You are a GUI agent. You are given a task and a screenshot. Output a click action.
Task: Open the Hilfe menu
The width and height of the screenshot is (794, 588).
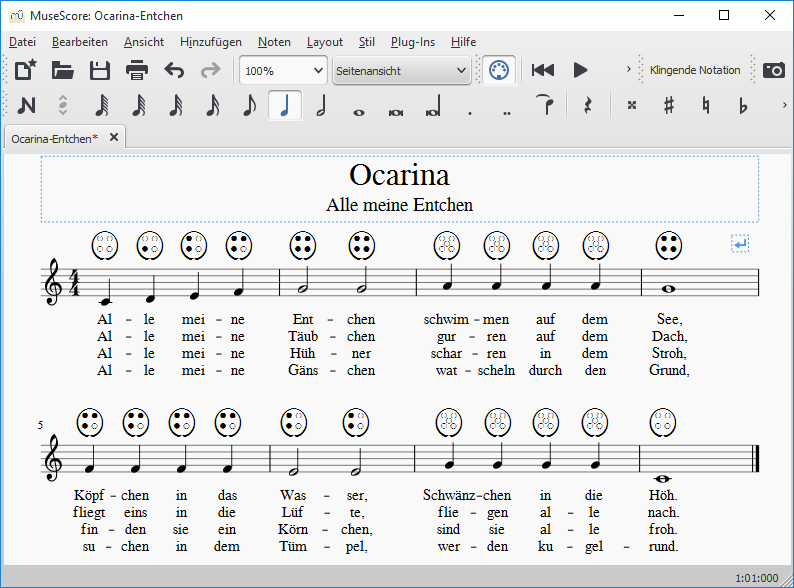pyautogui.click(x=463, y=42)
